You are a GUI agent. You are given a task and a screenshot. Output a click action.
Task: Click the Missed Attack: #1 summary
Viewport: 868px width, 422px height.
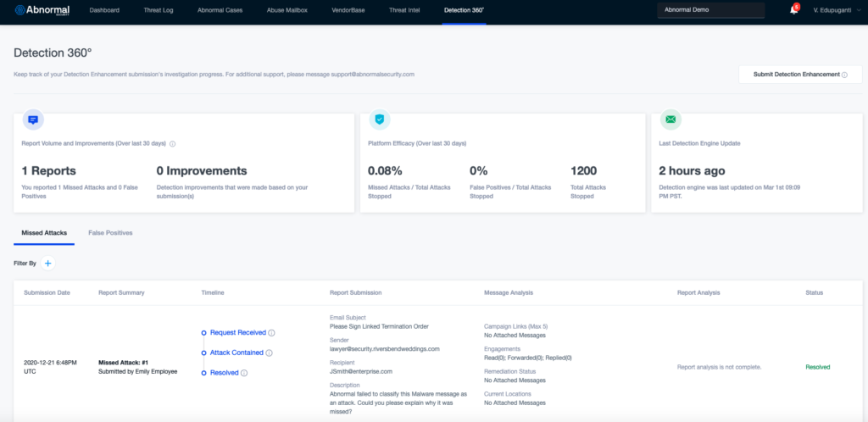coord(123,363)
